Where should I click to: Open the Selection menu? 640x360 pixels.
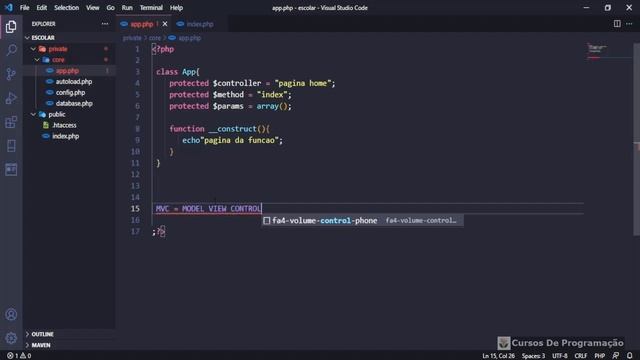coord(67,8)
